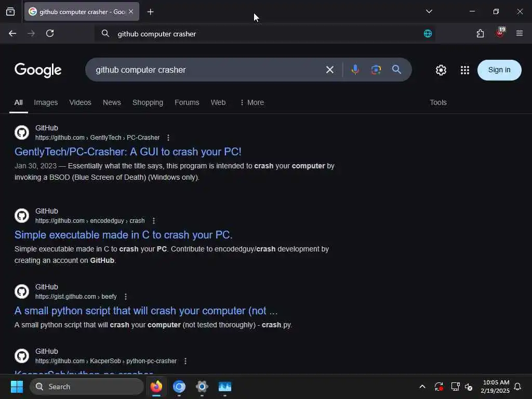This screenshot has height=399, width=532.
Task: Click the magnifier icon in the address bar
Action: click(x=105, y=34)
